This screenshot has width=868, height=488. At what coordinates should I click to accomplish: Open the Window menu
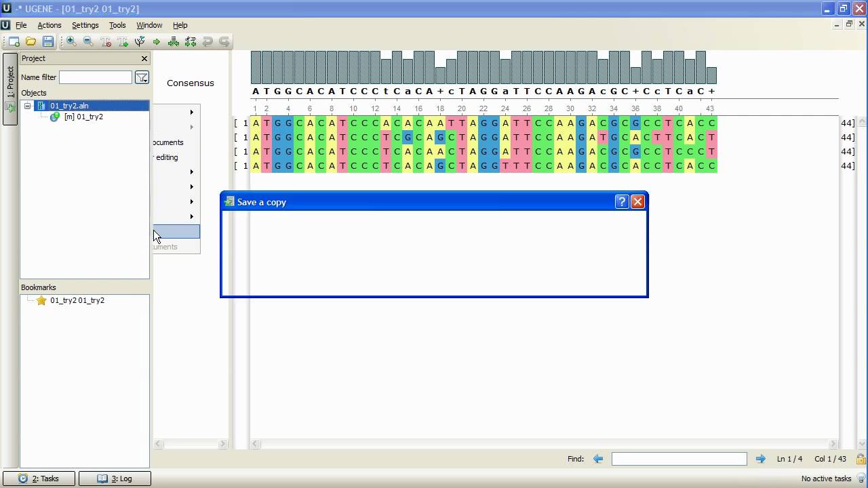click(x=149, y=25)
